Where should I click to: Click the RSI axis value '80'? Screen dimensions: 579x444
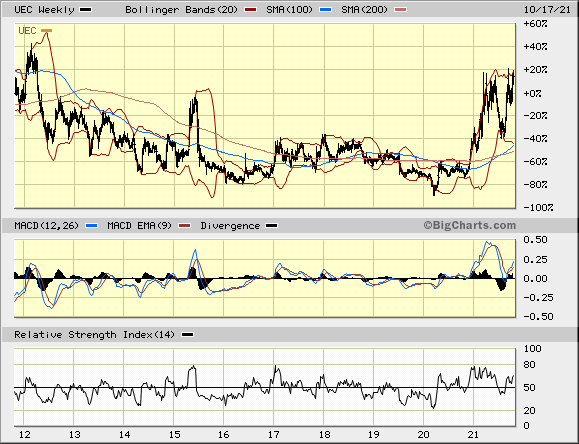click(x=530, y=365)
